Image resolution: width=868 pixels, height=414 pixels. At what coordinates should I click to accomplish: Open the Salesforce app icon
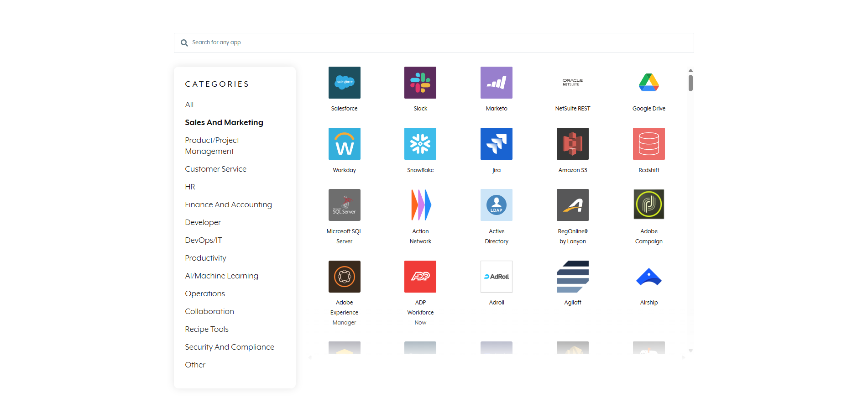tap(344, 83)
